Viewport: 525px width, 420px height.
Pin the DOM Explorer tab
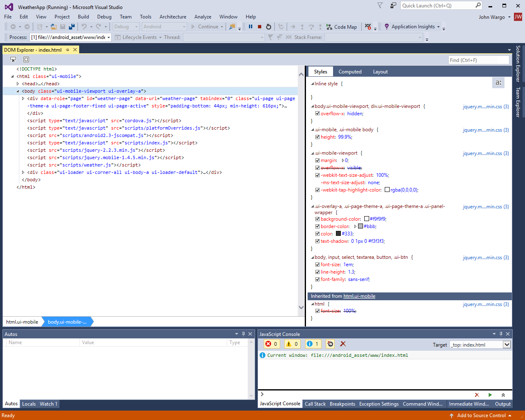click(68, 50)
